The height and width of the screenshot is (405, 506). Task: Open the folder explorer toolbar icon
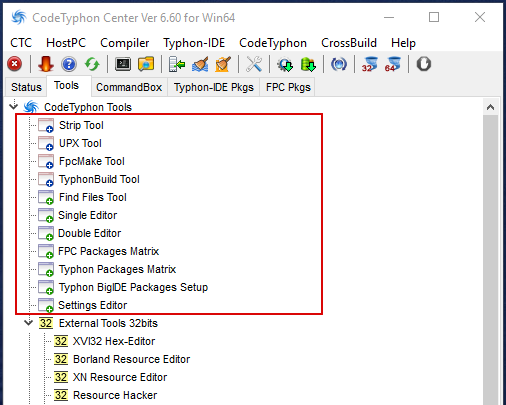146,64
